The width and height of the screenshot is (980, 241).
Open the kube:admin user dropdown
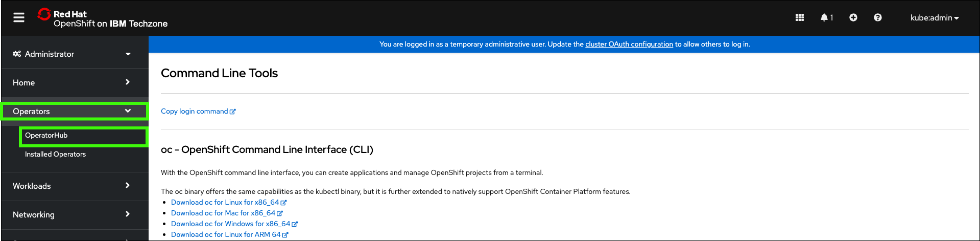coord(935,18)
